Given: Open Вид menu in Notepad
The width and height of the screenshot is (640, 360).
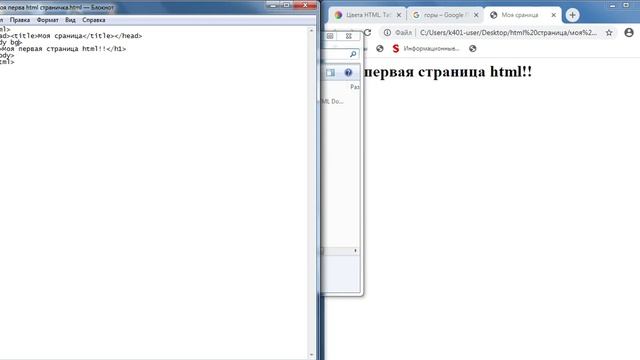Looking at the screenshot, I should click(x=70, y=20).
